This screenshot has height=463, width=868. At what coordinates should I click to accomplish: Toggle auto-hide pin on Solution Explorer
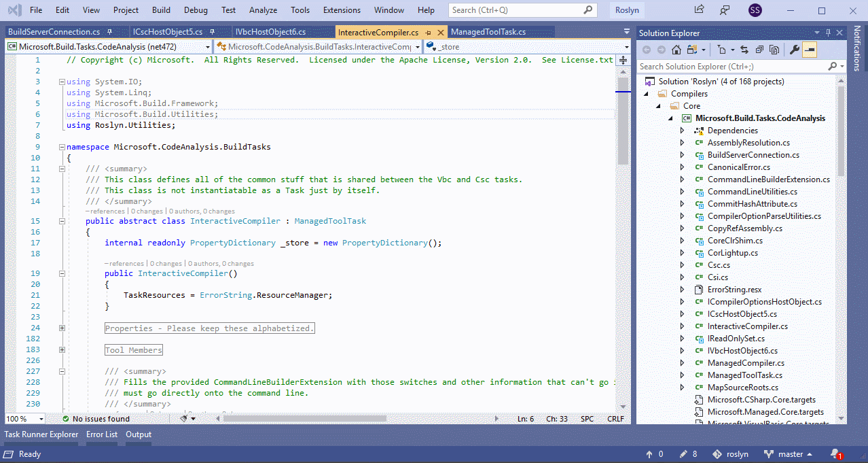click(827, 33)
